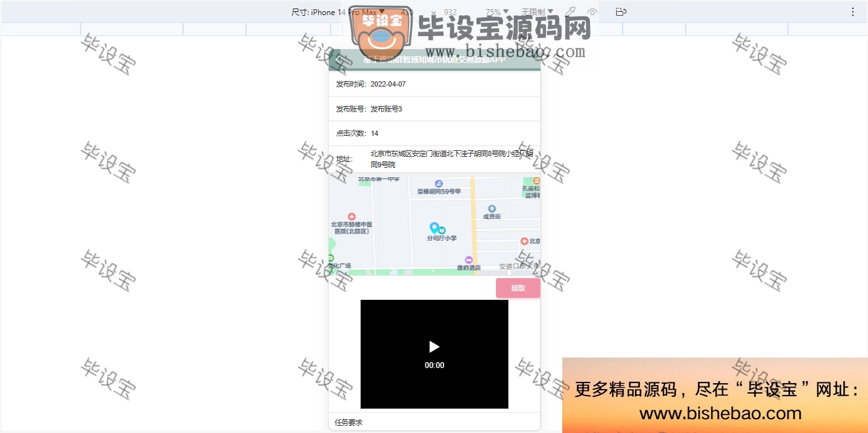Image resolution: width=868 pixels, height=433 pixels.
Task: Click the 发布账号3 account value
Action: 386,109
